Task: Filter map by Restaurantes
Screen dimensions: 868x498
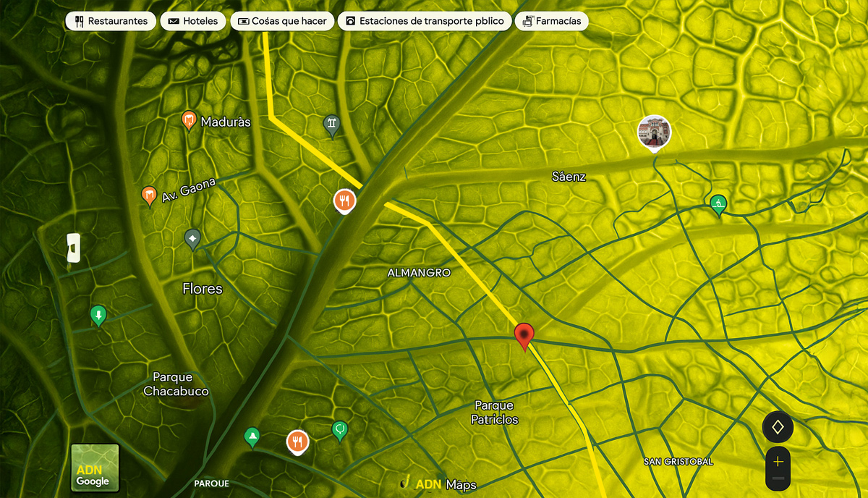Action: 111,21
